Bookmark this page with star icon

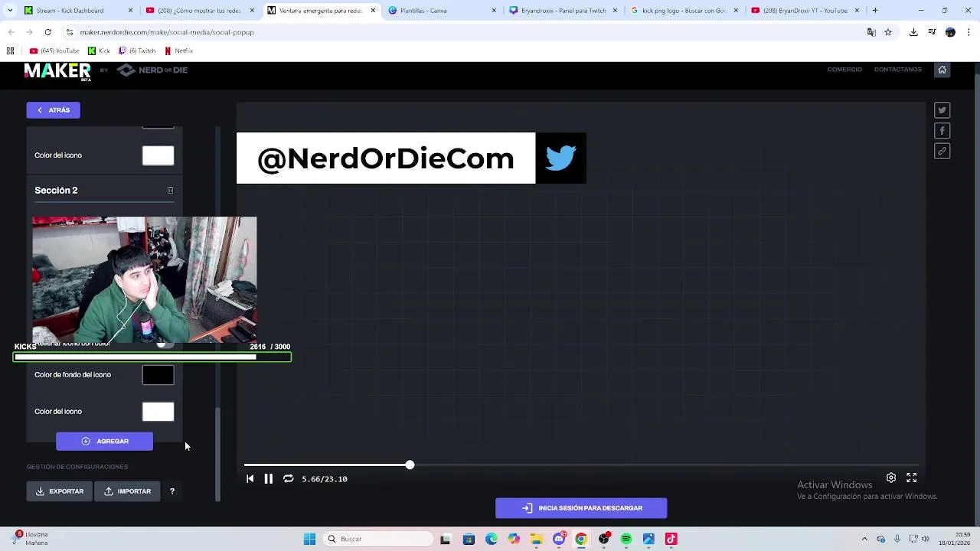tap(888, 32)
